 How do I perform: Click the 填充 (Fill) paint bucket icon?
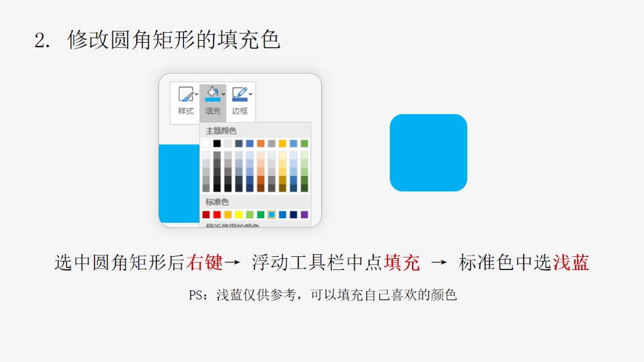pos(212,94)
